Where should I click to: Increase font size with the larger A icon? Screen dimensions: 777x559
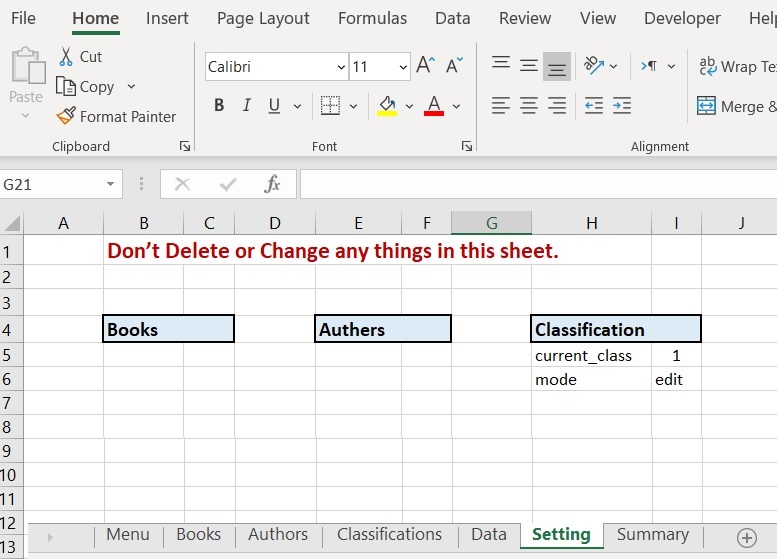[425, 66]
